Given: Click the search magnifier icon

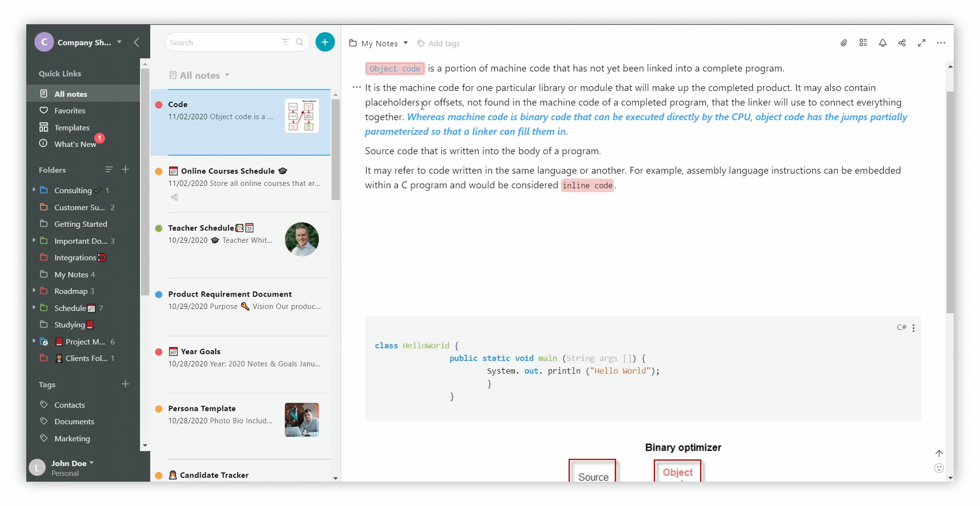Looking at the screenshot, I should pos(299,42).
